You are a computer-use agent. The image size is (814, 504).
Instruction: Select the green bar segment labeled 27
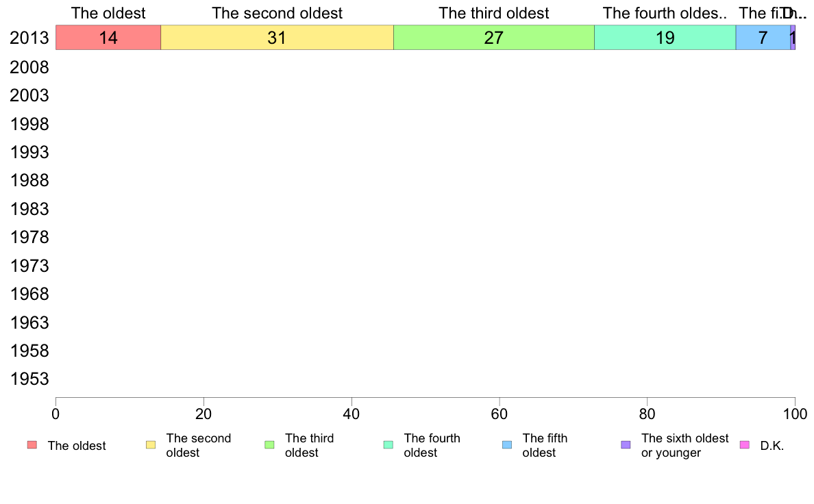tap(494, 38)
